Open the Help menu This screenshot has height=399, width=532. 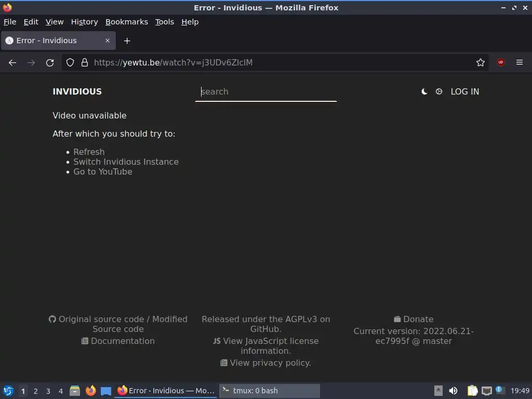coord(190,22)
